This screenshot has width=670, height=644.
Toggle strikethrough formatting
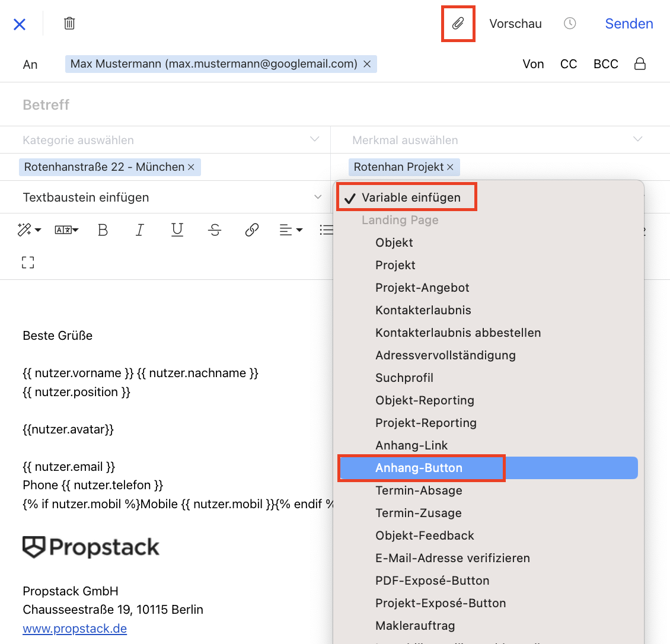tap(215, 230)
